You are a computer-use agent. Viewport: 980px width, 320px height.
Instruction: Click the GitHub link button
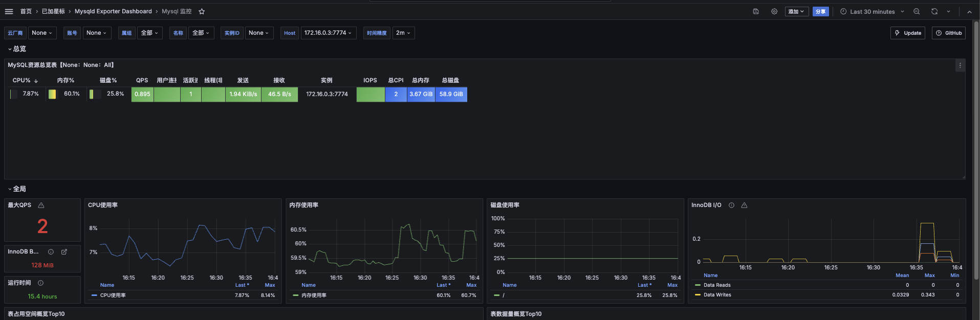[949, 33]
